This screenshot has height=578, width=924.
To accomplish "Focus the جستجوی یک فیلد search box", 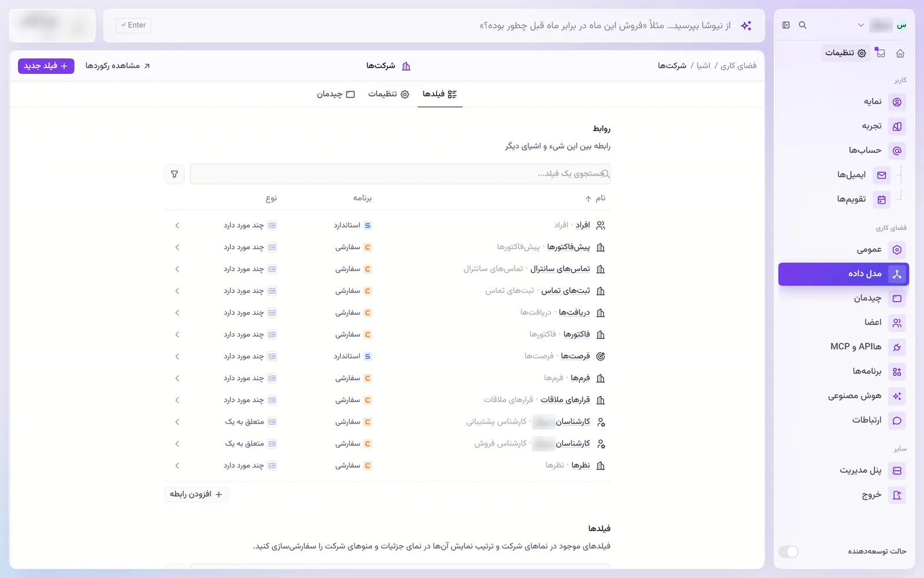I will click(400, 174).
